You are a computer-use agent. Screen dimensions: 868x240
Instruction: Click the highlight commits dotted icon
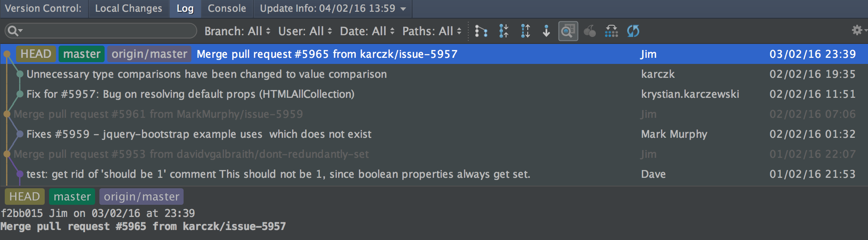(611, 31)
